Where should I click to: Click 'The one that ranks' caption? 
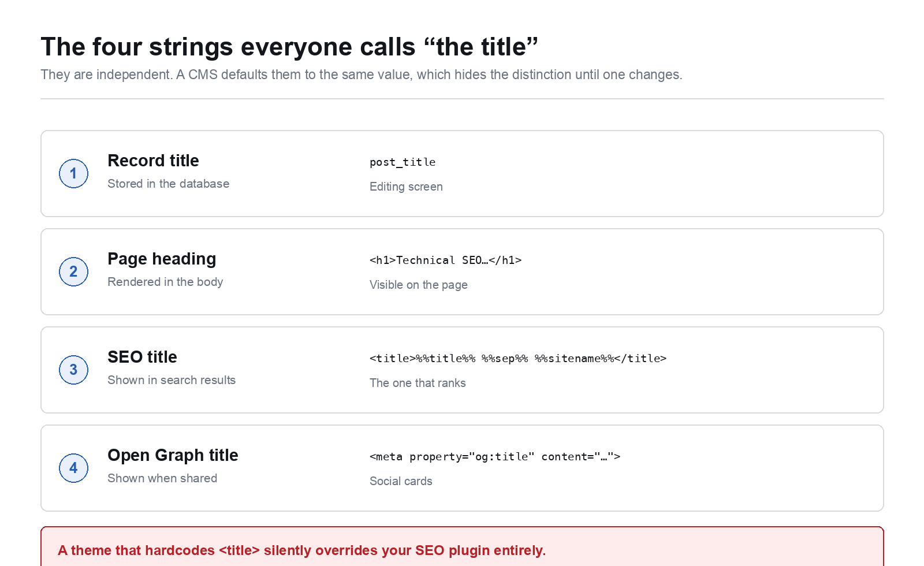click(x=418, y=383)
